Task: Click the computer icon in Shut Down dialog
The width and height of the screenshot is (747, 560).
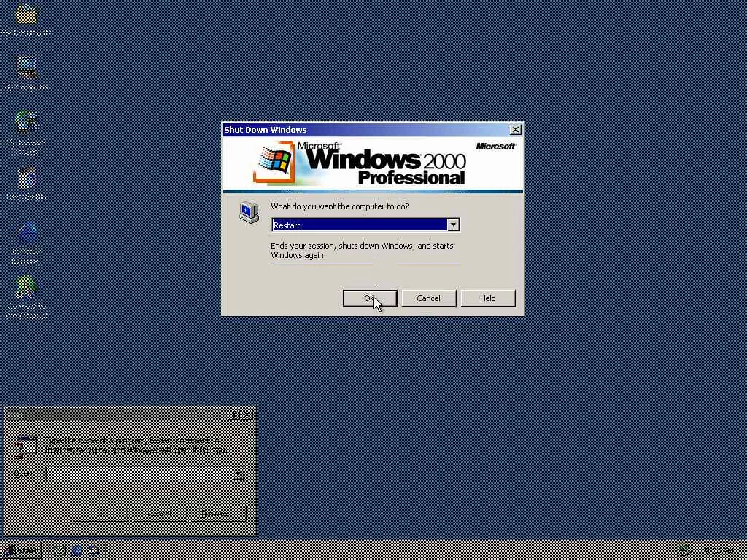Action: click(x=249, y=212)
